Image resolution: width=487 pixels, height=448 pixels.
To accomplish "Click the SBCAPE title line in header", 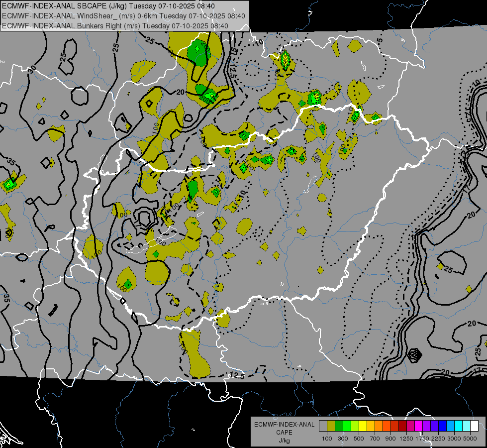I will (x=108, y=6).
